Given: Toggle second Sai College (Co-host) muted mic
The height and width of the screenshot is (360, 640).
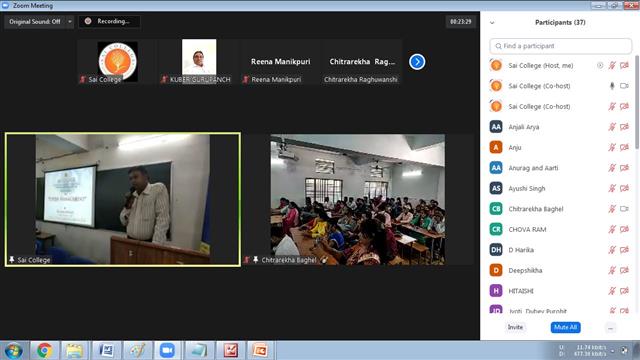Looking at the screenshot, I should tap(612, 107).
